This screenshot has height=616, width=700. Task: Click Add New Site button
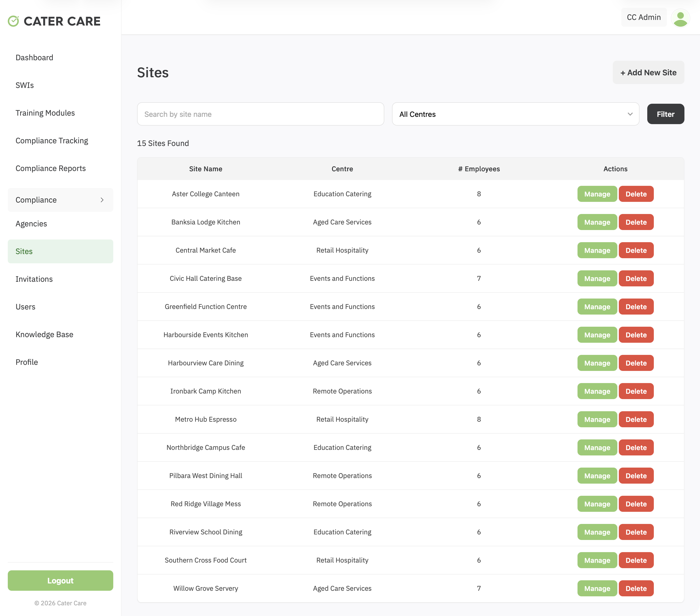(x=648, y=72)
